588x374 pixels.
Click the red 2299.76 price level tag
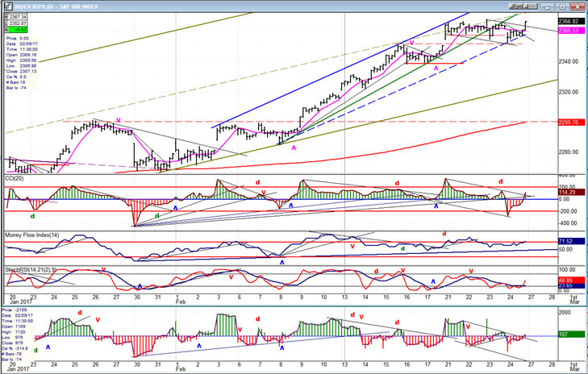pyautogui.click(x=569, y=123)
